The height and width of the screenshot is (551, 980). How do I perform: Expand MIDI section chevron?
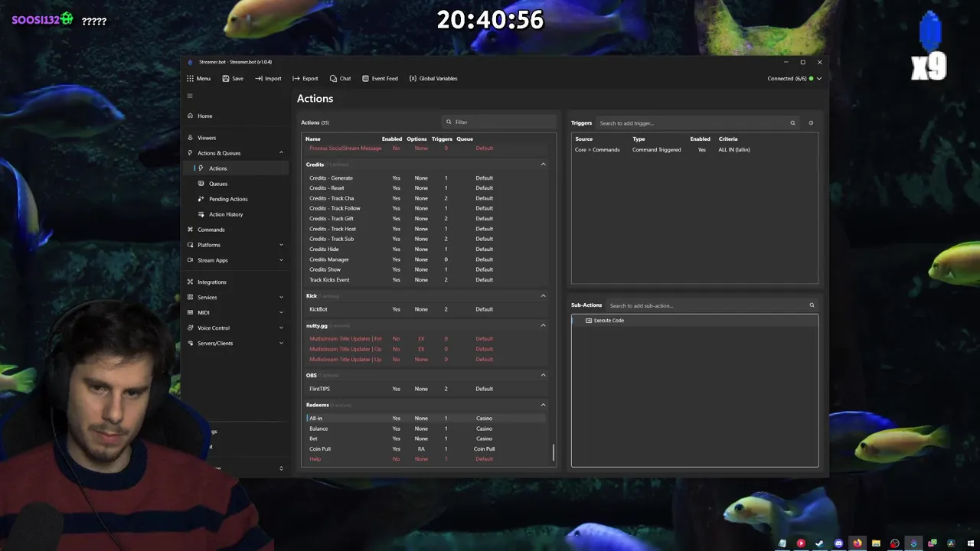tap(281, 312)
